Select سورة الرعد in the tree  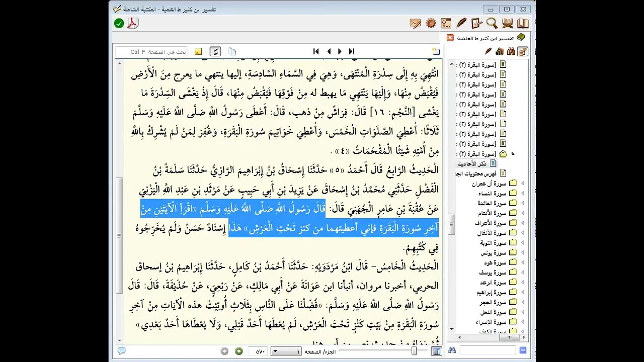click(493, 283)
